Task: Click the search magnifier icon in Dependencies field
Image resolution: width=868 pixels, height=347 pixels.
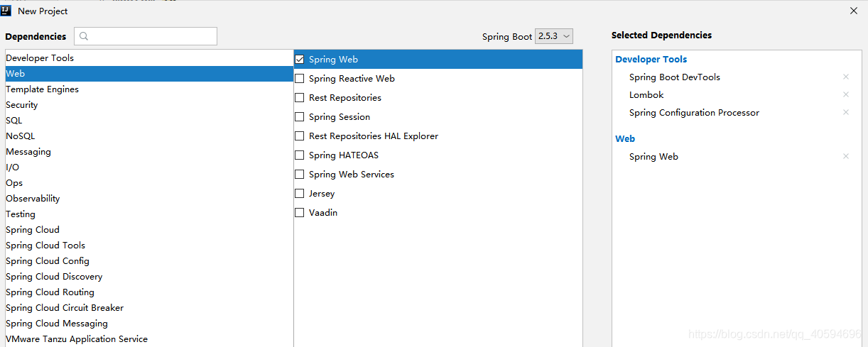Action: tap(85, 36)
